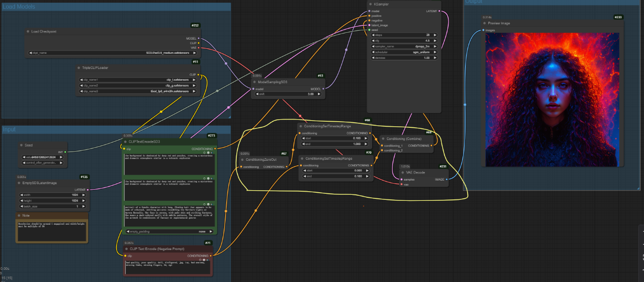Click the #273 badge on CLIPTextEncodeSD3
Viewport: 644px width, 282px height.
(x=211, y=135)
